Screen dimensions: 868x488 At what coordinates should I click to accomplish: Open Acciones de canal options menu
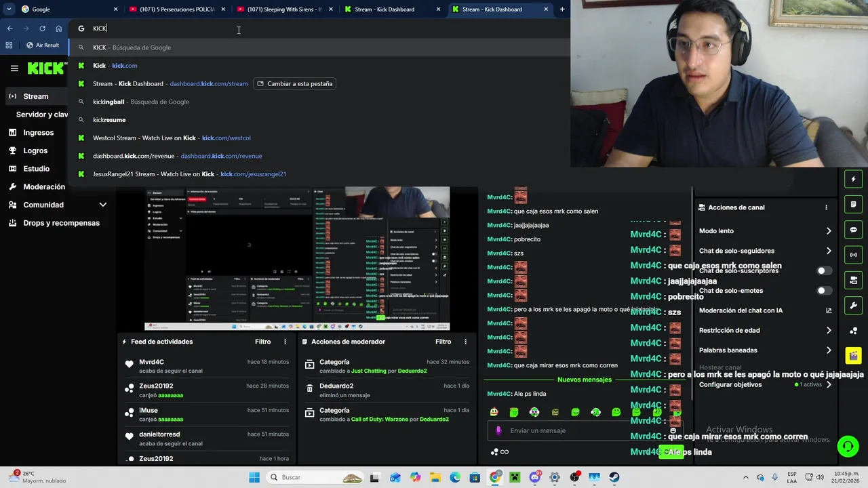point(826,207)
